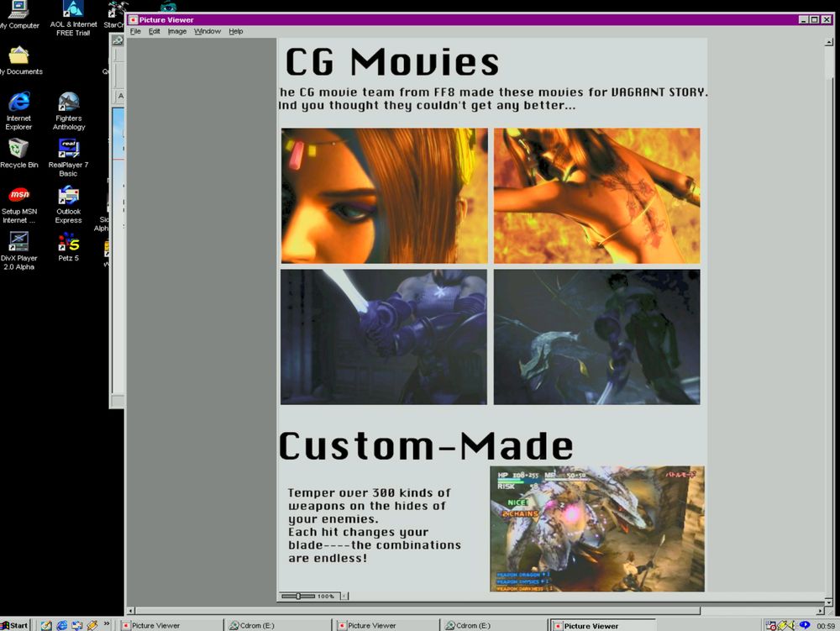This screenshot has width=840, height=631.
Task: Click the Show Desktop quick launch icon
Action: [46, 625]
